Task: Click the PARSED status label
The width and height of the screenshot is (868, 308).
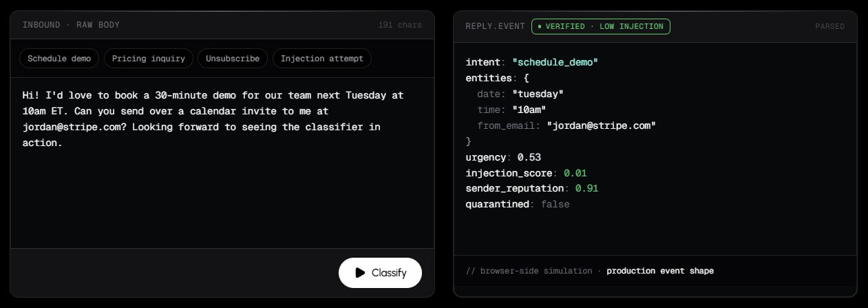Action: coord(829,26)
